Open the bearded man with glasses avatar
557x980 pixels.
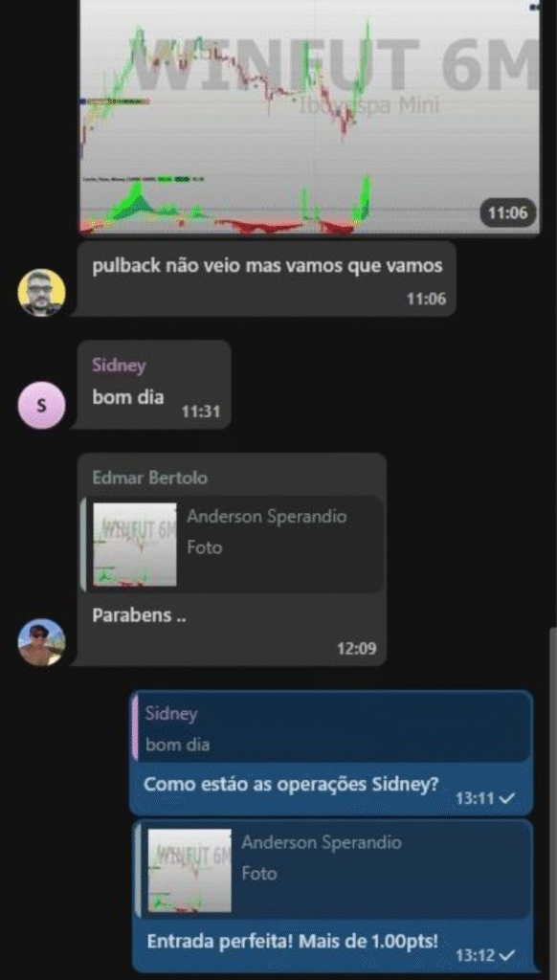click(x=41, y=293)
